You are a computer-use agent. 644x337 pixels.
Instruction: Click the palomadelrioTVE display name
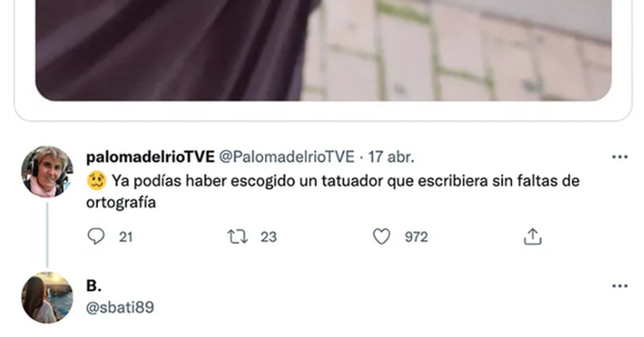[x=150, y=157]
